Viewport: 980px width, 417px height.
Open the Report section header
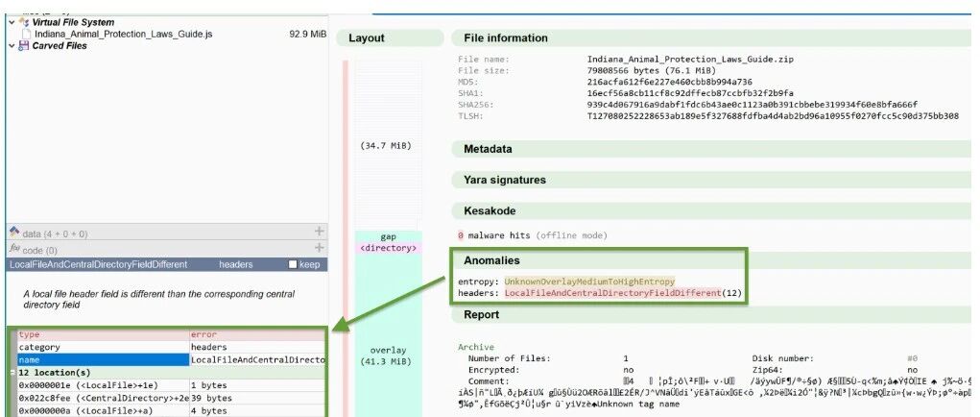click(x=711, y=315)
